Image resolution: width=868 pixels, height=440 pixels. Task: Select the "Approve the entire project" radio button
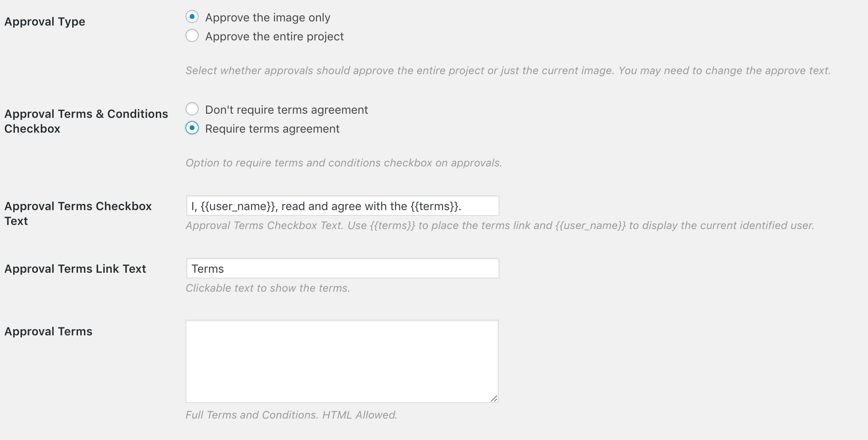[x=192, y=36]
